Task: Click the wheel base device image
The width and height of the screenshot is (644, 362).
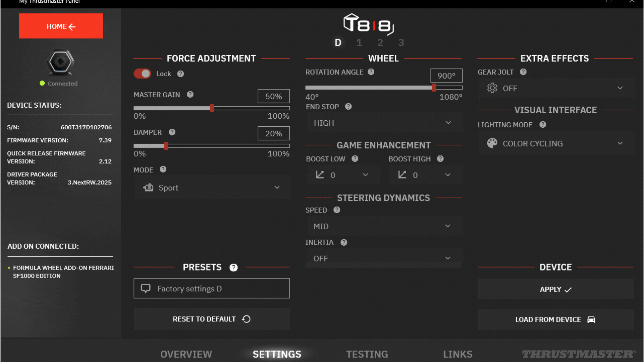Action: [x=60, y=62]
